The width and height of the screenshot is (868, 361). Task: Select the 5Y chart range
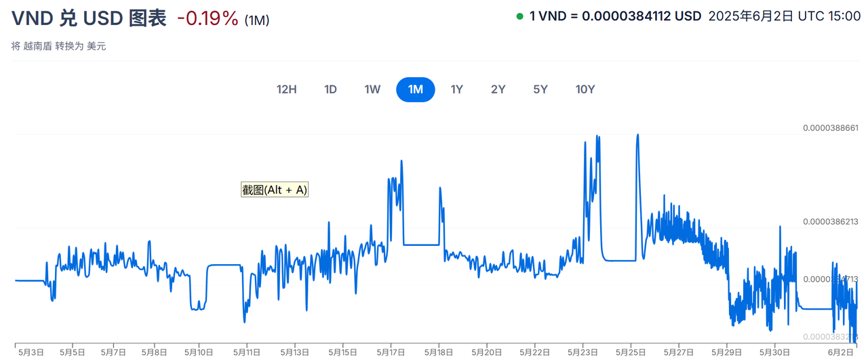[x=540, y=89]
